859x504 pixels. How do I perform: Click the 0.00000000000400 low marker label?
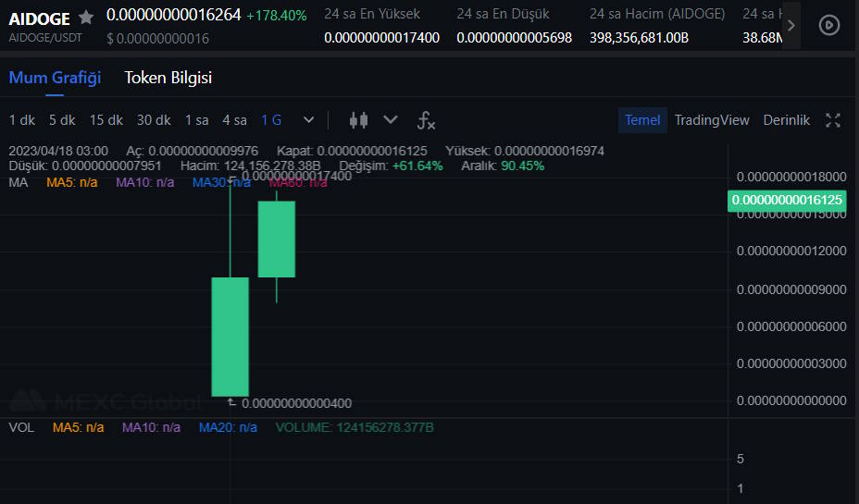296,403
